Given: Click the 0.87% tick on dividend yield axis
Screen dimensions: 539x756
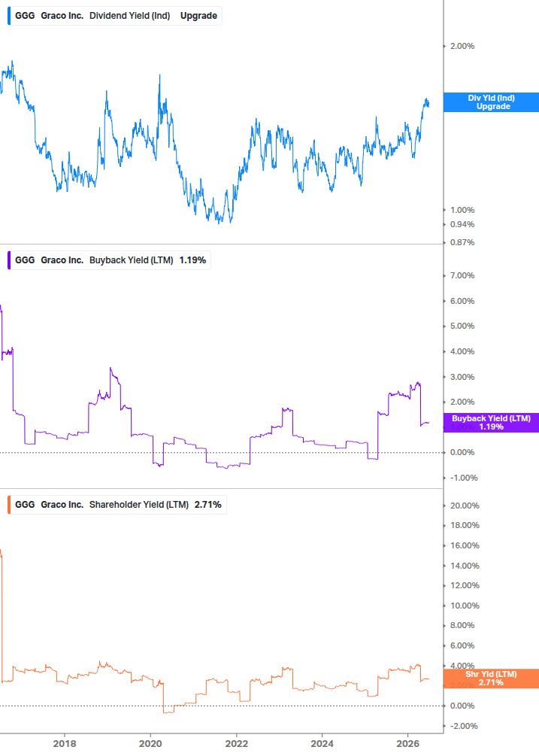Looking at the screenshot, I should tap(462, 242).
